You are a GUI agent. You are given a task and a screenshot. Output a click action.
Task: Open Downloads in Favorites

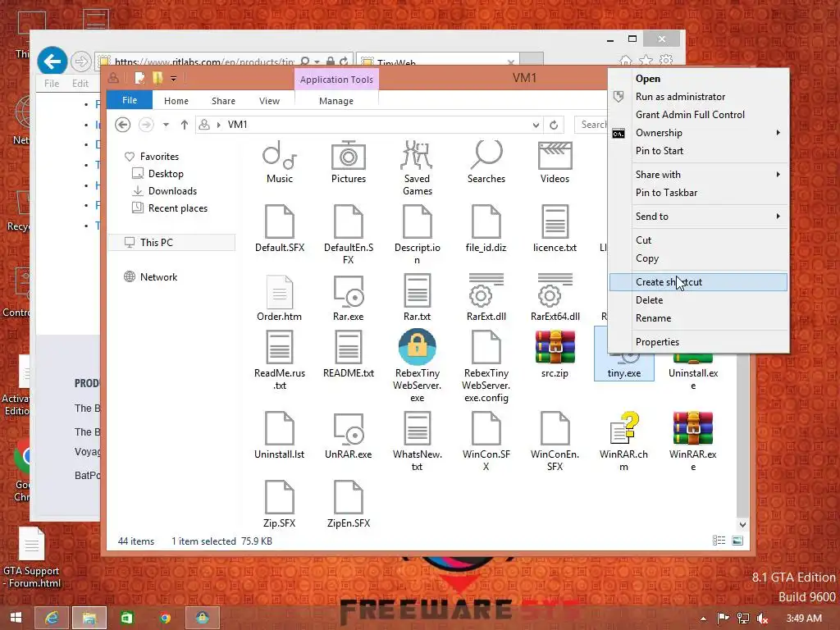(172, 191)
